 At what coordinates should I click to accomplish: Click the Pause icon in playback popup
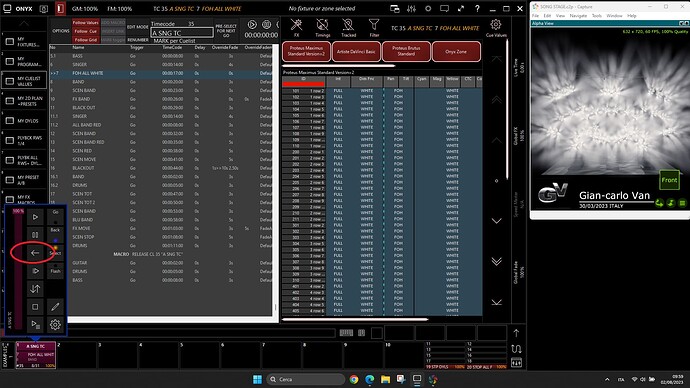(x=35, y=235)
